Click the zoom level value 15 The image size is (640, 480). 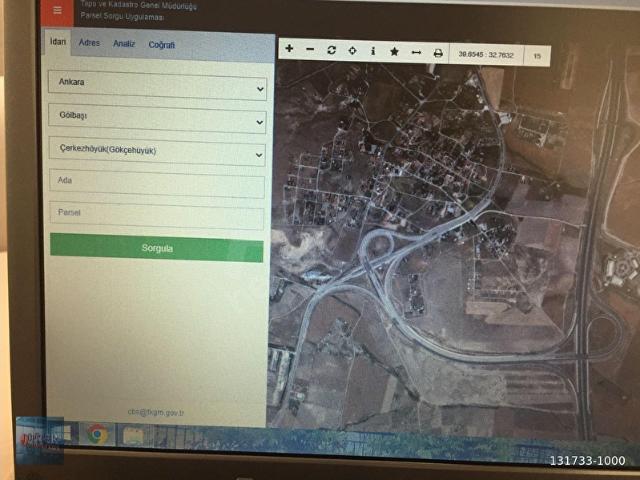click(x=537, y=56)
